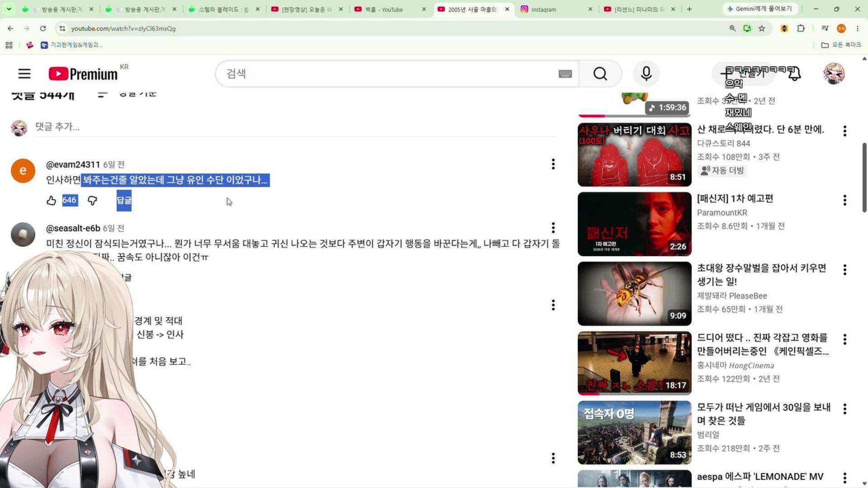Open more options for aespa LEMONADE MV
The image size is (868, 488).
tap(844, 478)
